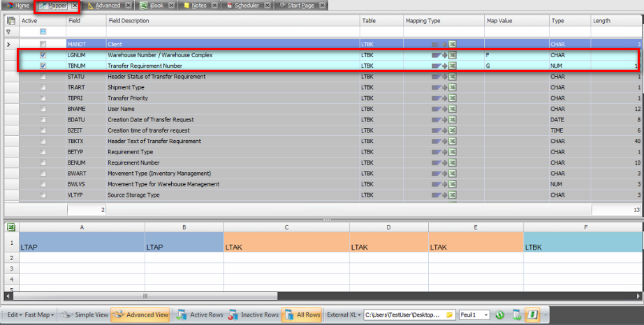Click the Excel icon in TBNUM mapping type
The height and width of the screenshot is (325, 644).
click(x=453, y=66)
